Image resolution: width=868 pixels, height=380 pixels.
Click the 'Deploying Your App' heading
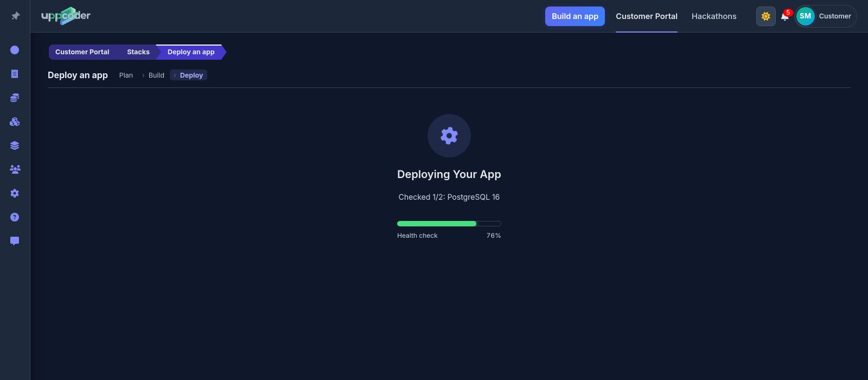click(449, 174)
